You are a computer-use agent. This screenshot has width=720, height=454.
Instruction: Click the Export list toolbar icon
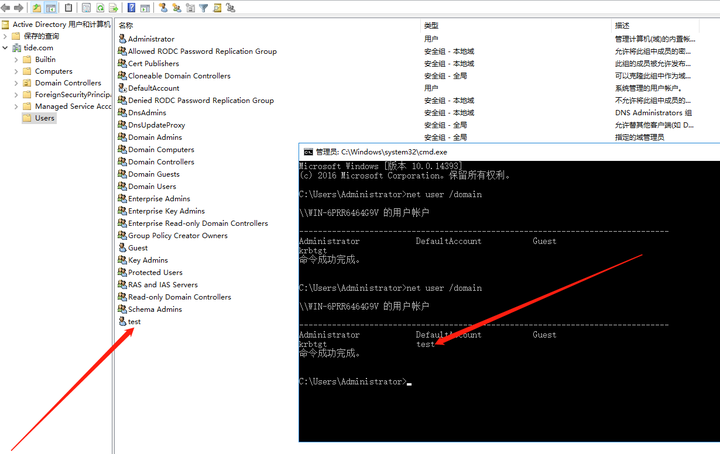(113, 8)
